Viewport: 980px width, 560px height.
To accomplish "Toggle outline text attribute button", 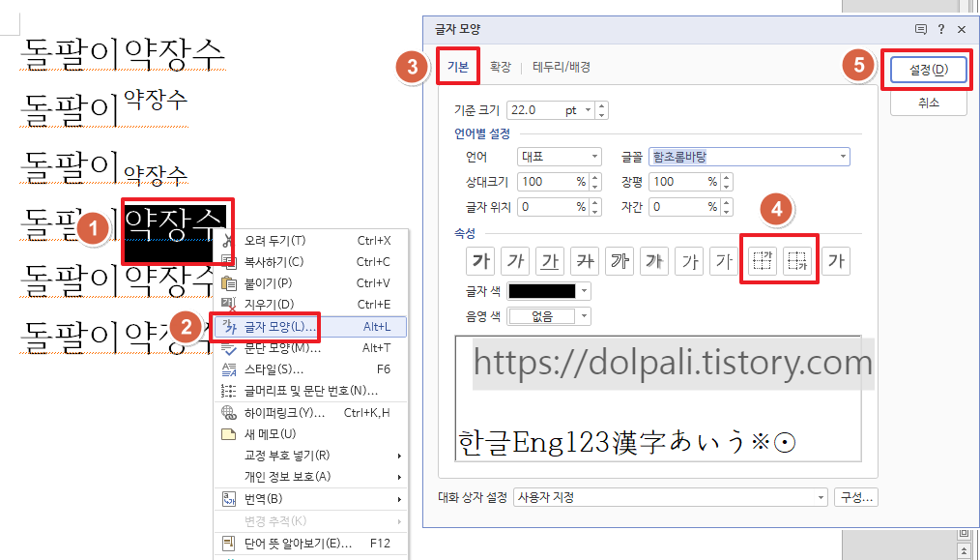I will [x=620, y=261].
